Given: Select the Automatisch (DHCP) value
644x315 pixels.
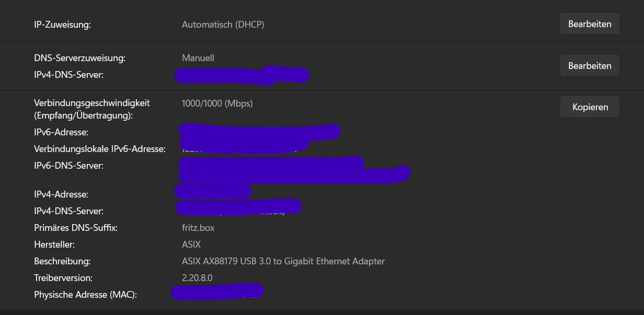Looking at the screenshot, I should tap(223, 25).
